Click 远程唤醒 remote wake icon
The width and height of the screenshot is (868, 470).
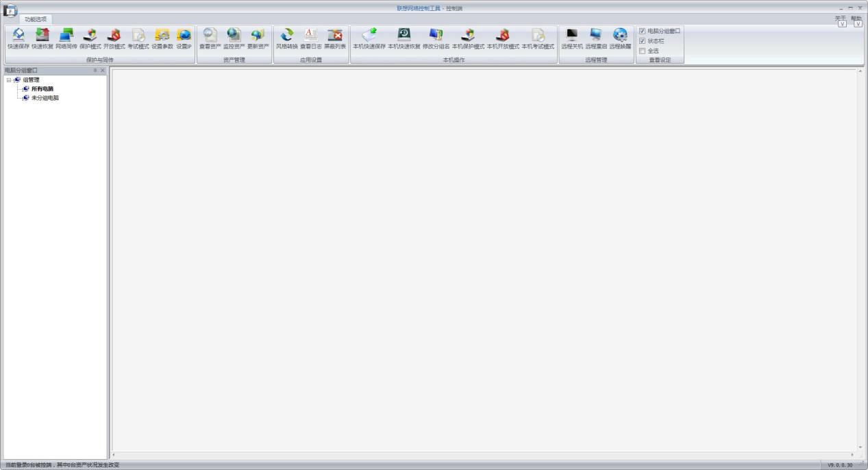click(x=620, y=39)
